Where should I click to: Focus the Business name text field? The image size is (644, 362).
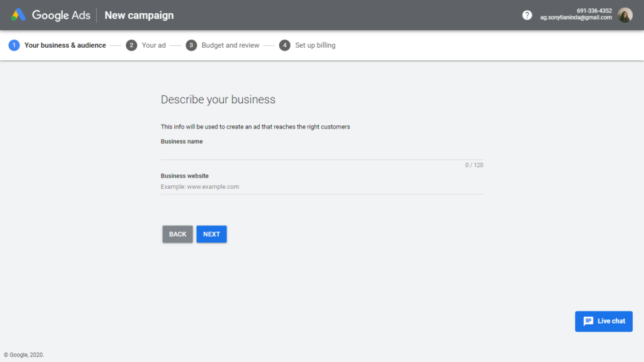321,152
